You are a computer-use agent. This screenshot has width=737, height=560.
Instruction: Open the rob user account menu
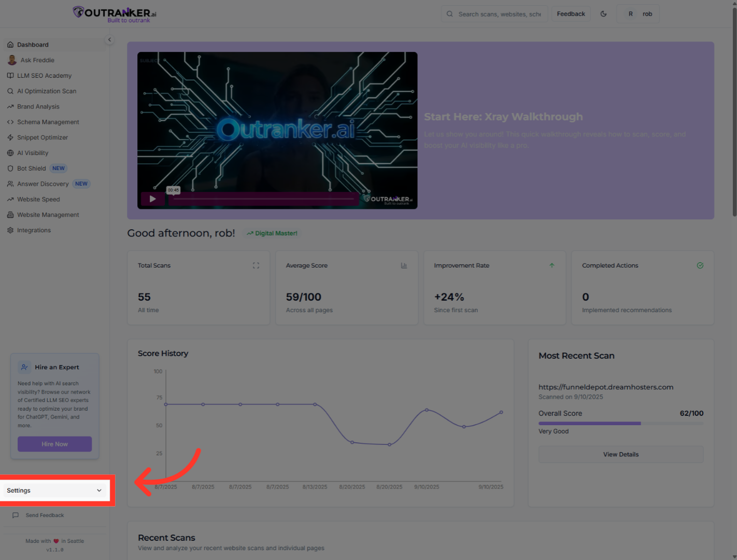click(x=638, y=14)
